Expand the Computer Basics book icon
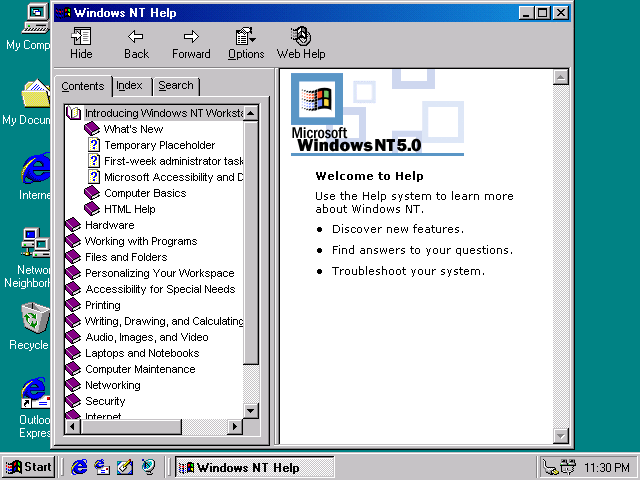Viewport: 640px width, 480px height. (92, 193)
